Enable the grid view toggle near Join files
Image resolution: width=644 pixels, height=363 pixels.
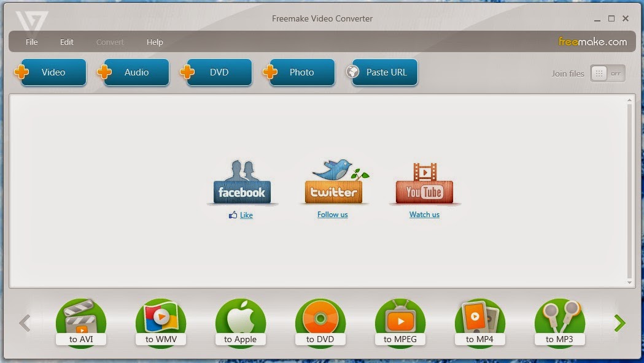coord(598,73)
